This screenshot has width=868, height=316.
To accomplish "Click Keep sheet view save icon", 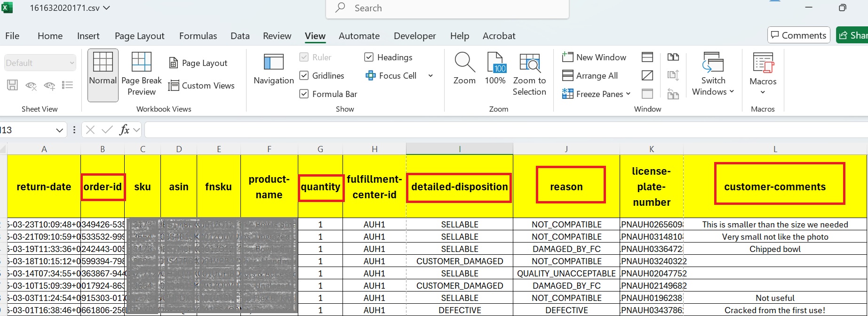I will pyautogui.click(x=12, y=85).
